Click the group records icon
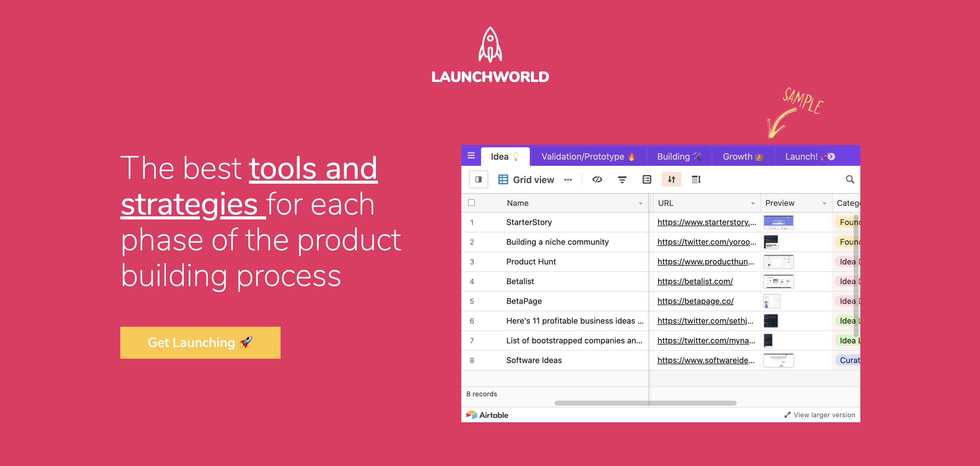This screenshot has width=980, height=466. [x=647, y=179]
